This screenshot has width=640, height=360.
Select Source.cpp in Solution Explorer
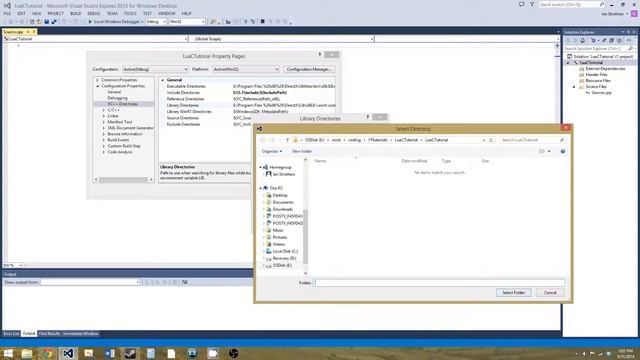click(x=601, y=93)
